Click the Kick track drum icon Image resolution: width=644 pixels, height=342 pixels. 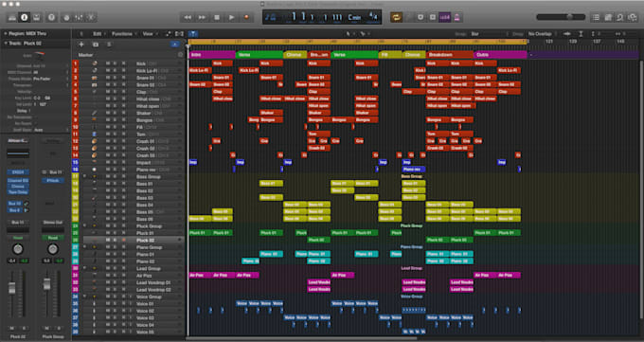(x=95, y=63)
